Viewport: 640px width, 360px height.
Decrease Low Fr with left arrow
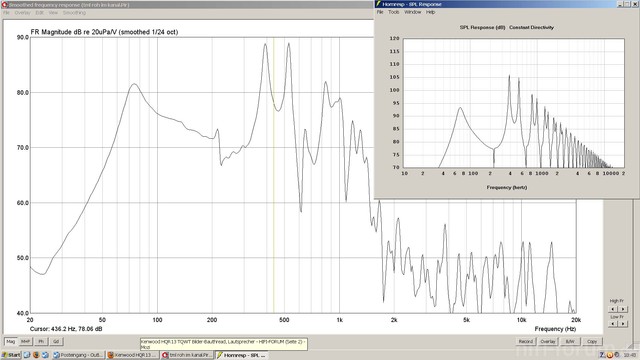coord(613,323)
